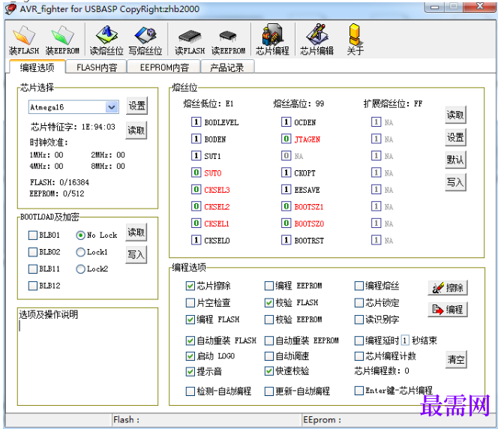Viewport: 504px width, 429px height.
Task: Check the BLB01 checkbox
Action: (33, 235)
